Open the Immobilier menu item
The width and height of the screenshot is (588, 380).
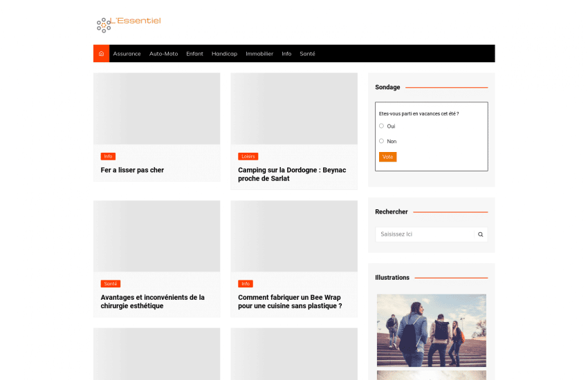click(x=259, y=53)
